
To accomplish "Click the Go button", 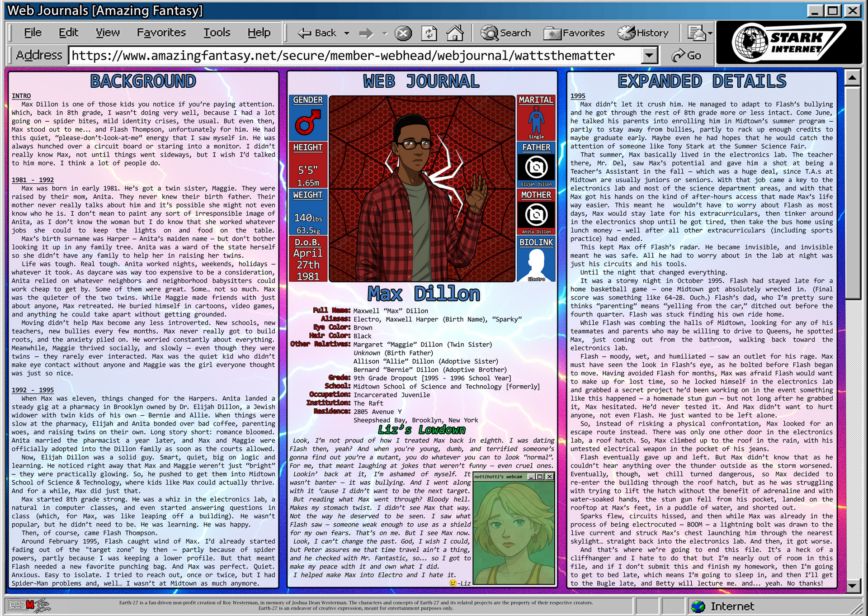I will 686,56.
